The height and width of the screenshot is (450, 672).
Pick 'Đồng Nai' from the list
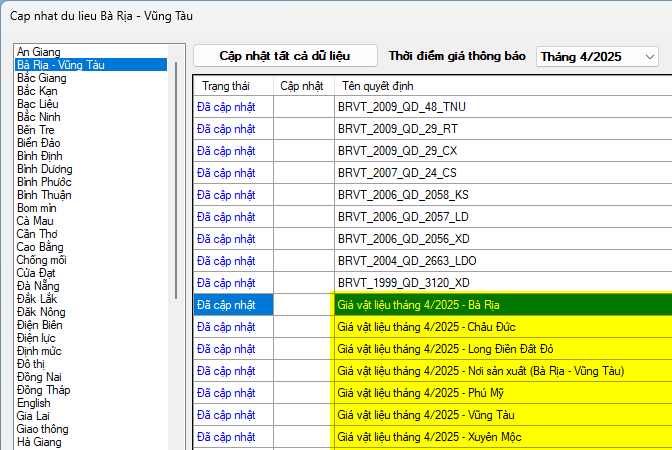pyautogui.click(x=40, y=377)
